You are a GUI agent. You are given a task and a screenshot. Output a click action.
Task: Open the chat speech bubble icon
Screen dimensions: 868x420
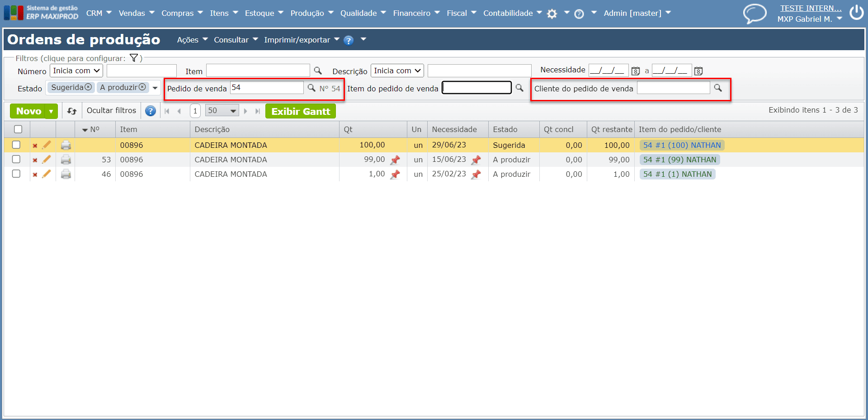coord(755,14)
